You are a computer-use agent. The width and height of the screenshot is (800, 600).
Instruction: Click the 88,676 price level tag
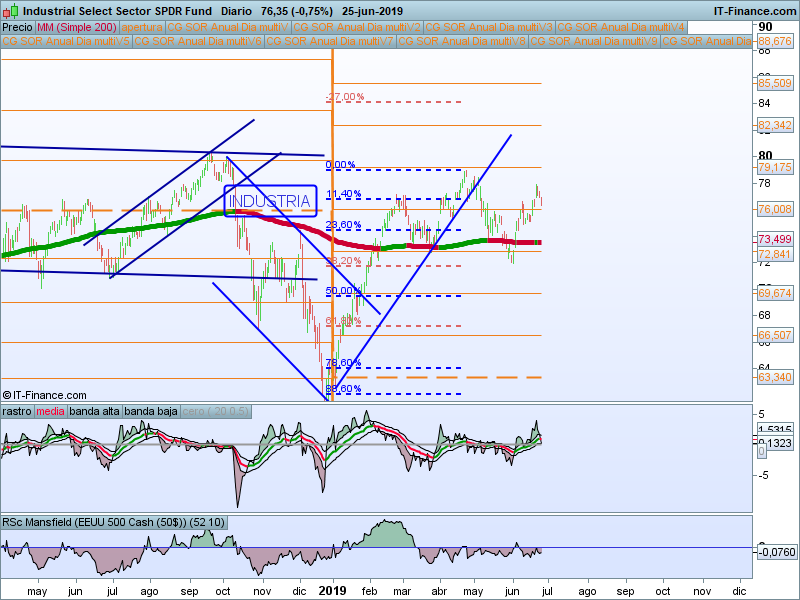tap(775, 41)
